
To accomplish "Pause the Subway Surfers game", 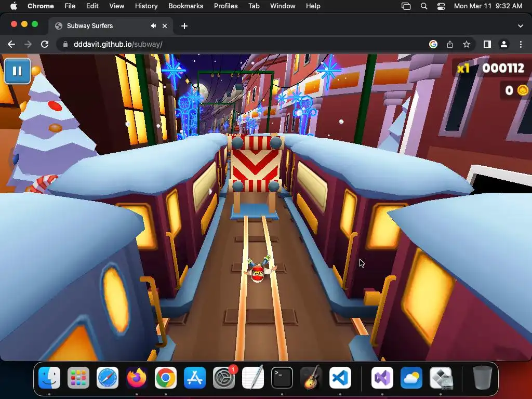I will [17, 71].
